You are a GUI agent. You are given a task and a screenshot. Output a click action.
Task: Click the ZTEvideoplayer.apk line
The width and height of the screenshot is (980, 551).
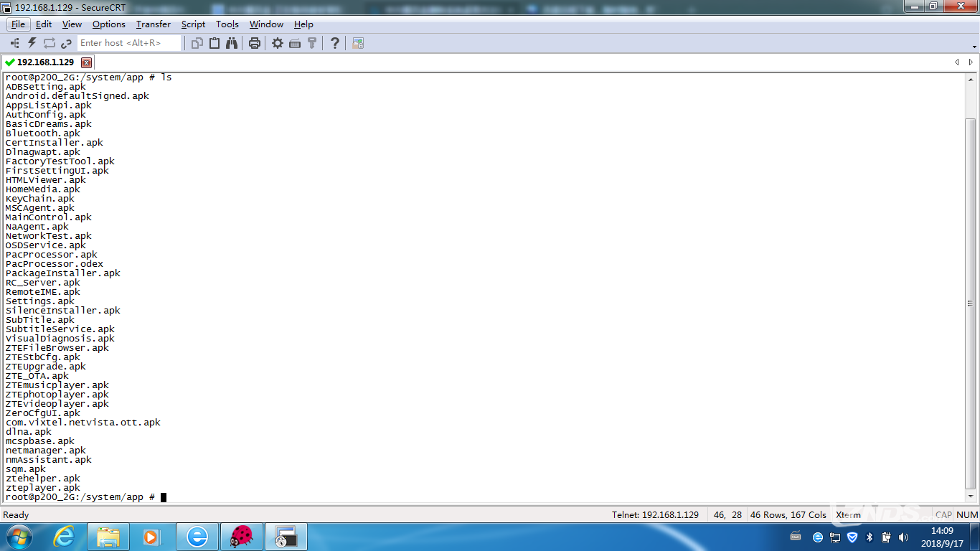[x=57, y=404]
